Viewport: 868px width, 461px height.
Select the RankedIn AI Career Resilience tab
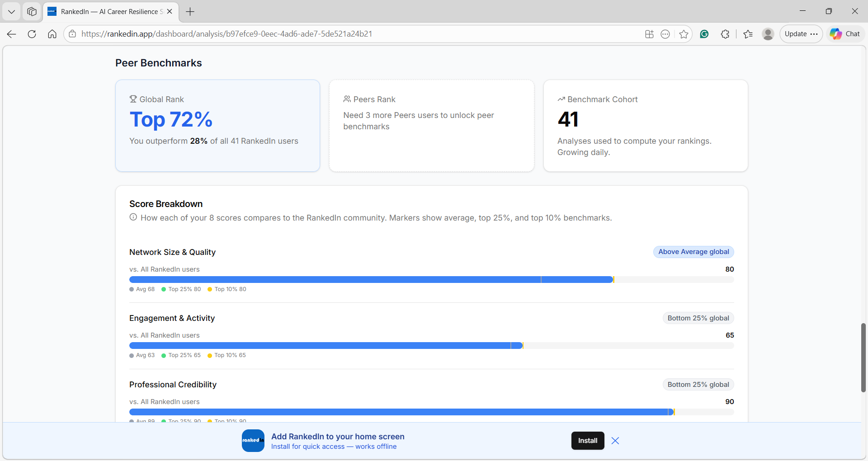click(111, 11)
